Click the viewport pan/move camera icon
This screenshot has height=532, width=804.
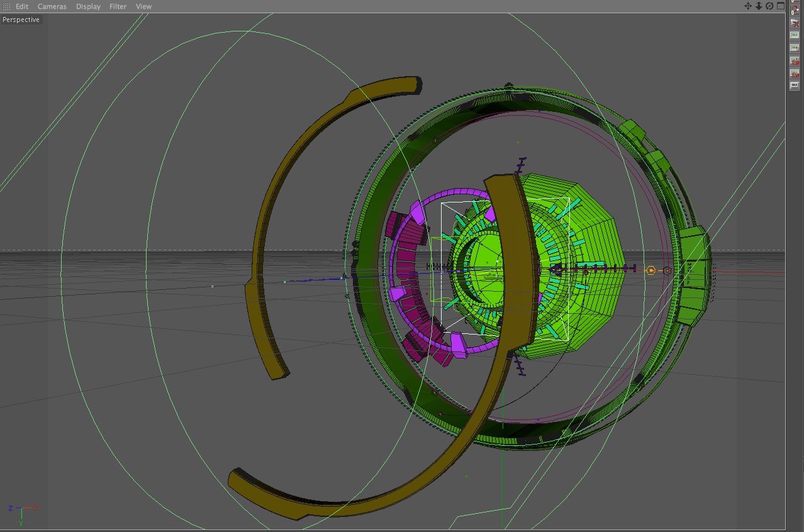point(748,6)
